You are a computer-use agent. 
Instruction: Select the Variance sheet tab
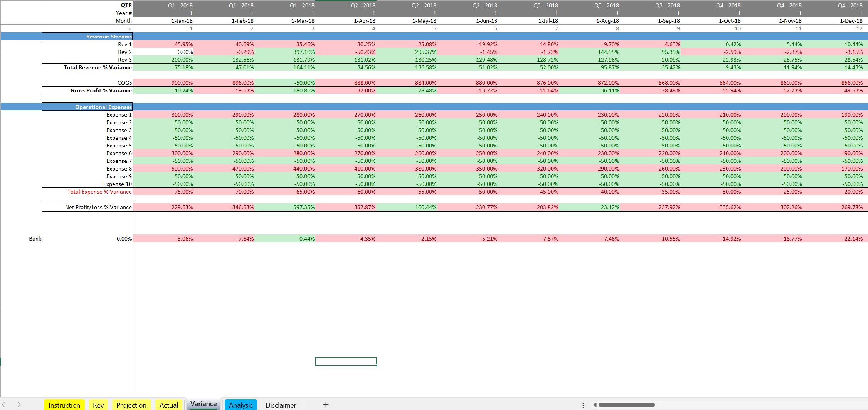pyautogui.click(x=203, y=404)
